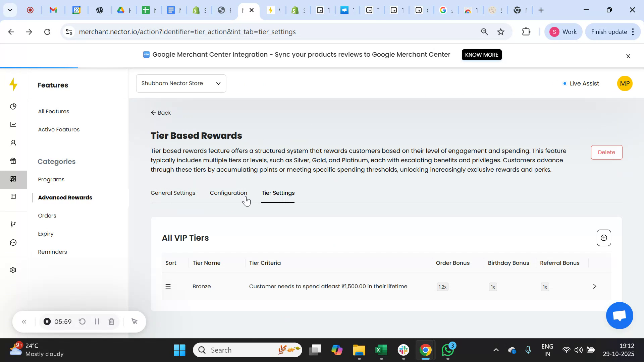
Task: Add a new VIP tier with plus icon
Action: pyautogui.click(x=603, y=238)
